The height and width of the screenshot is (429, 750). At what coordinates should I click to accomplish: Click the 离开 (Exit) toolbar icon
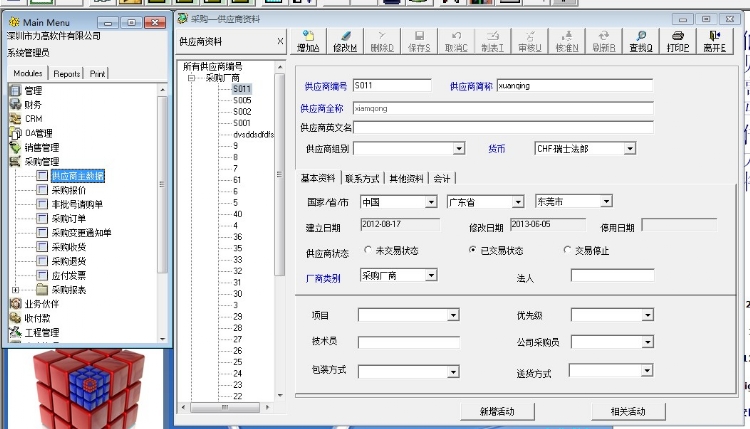[x=715, y=41]
